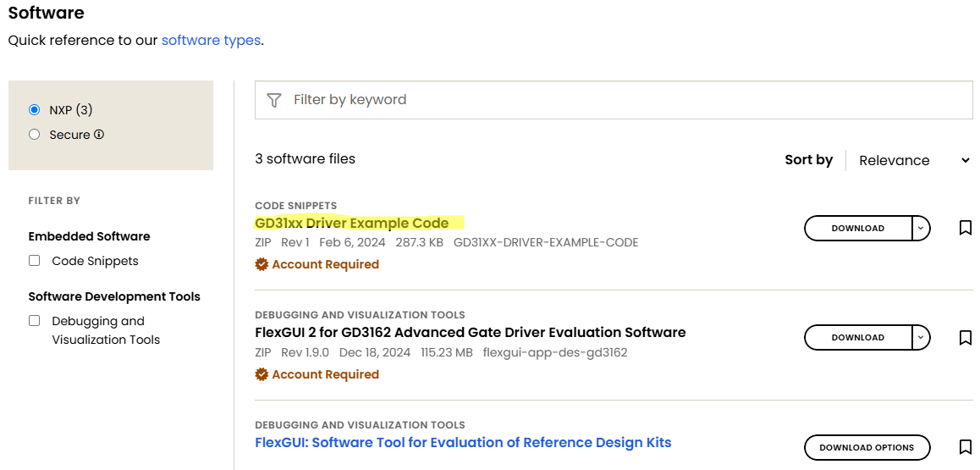Download GD31xx Driver Example Code
The height and width of the screenshot is (470, 980).
857,228
